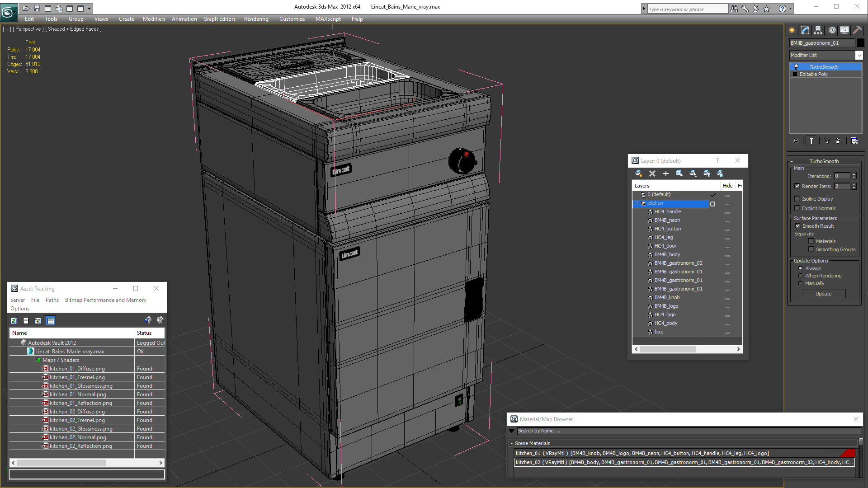Viewport: 868px width, 488px height.
Task: Open the Motion command panel tab
Action: coord(832,30)
